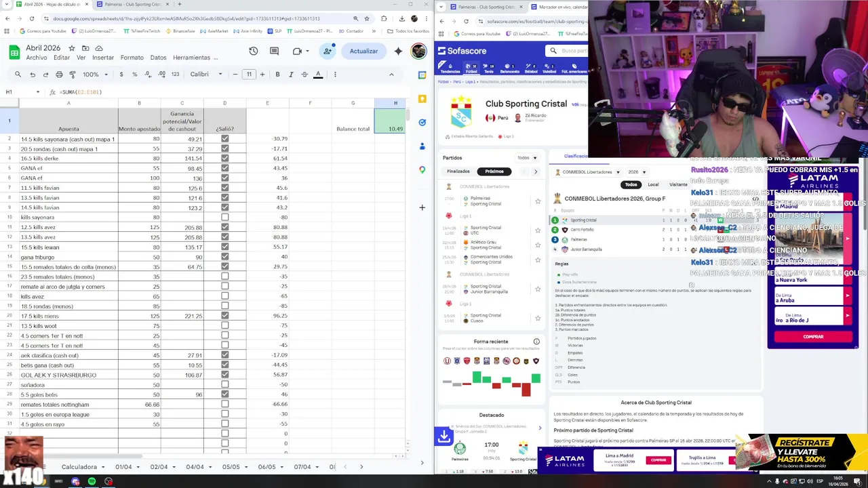Image resolution: width=868 pixels, height=488 pixels.
Task: Open the Formato menu
Action: coord(132,58)
